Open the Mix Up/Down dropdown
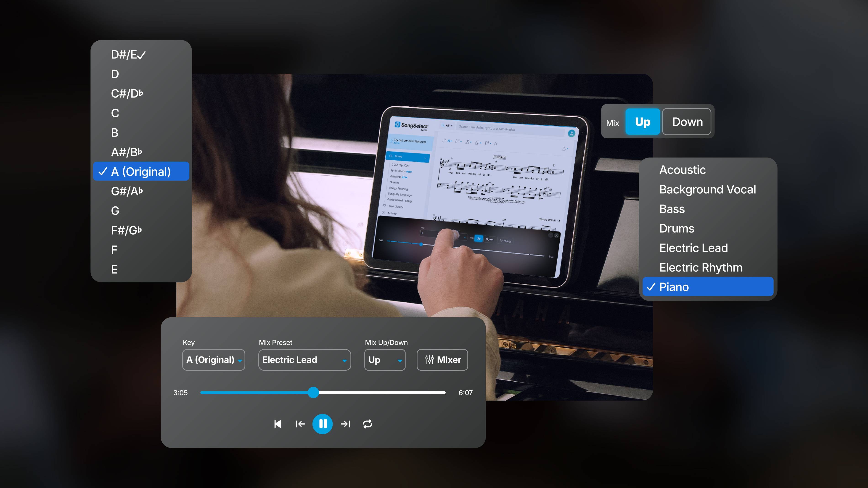This screenshot has width=868, height=488. pos(384,360)
